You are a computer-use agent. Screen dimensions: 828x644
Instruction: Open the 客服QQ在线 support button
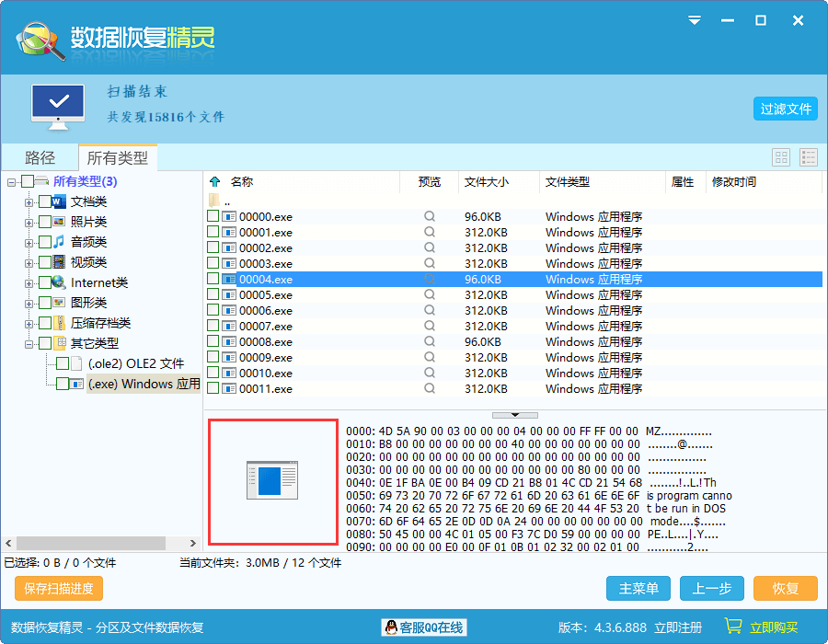coord(424,627)
